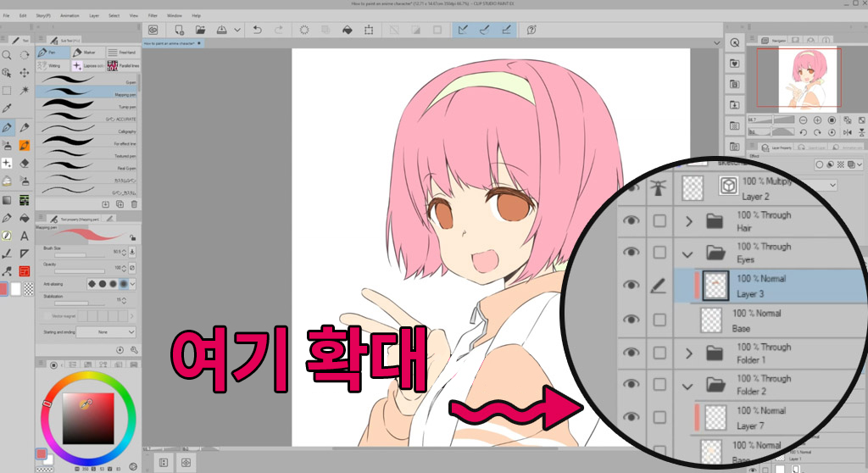Open the Layer menu
The width and height of the screenshot is (868, 473).
click(94, 15)
